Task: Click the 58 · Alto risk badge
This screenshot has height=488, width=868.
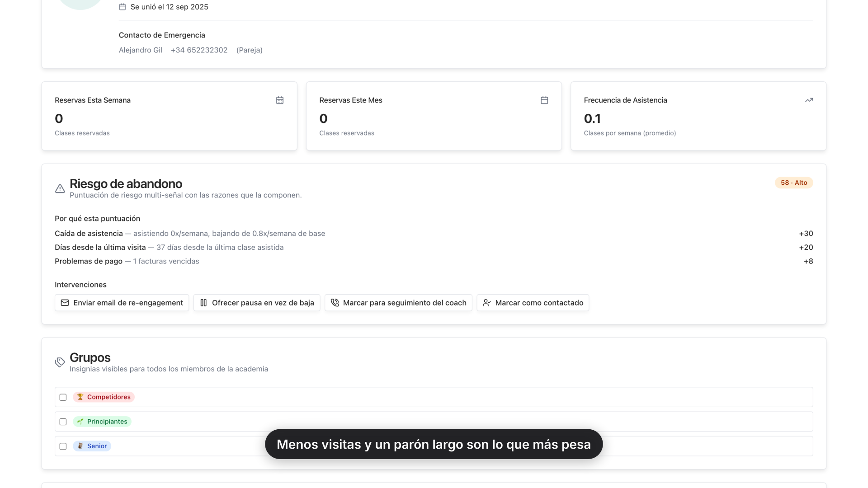Action: click(794, 183)
